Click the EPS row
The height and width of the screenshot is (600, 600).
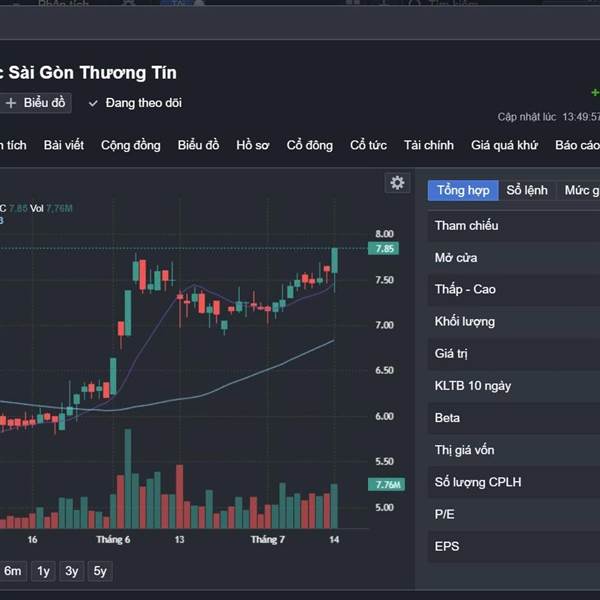(x=514, y=546)
